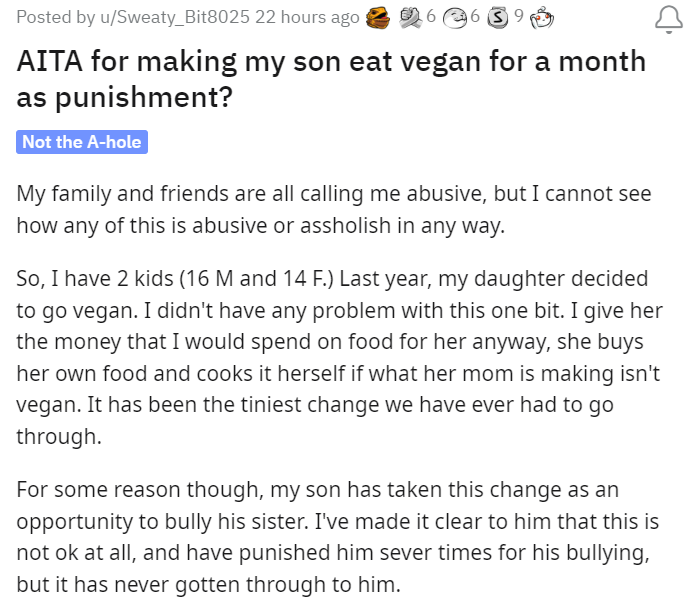The width and height of the screenshot is (688, 613).
Task: Select the "Not the A-hole" flair tag
Action: click(x=82, y=141)
